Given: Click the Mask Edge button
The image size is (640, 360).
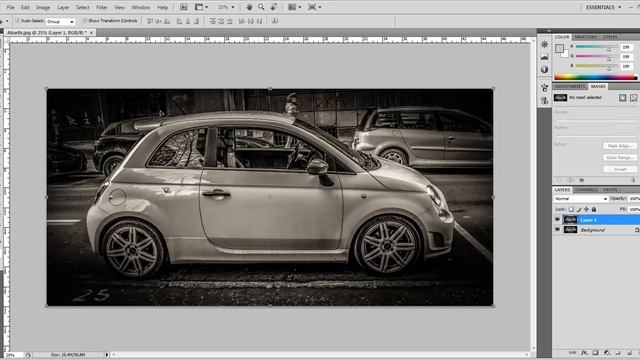Looking at the screenshot, I should 620,146.
